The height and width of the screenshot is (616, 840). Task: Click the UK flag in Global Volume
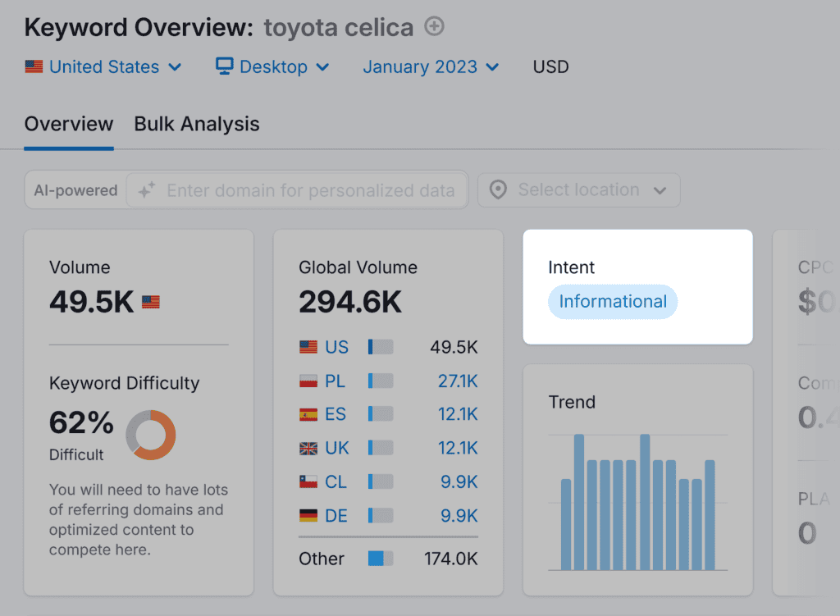pyautogui.click(x=308, y=448)
